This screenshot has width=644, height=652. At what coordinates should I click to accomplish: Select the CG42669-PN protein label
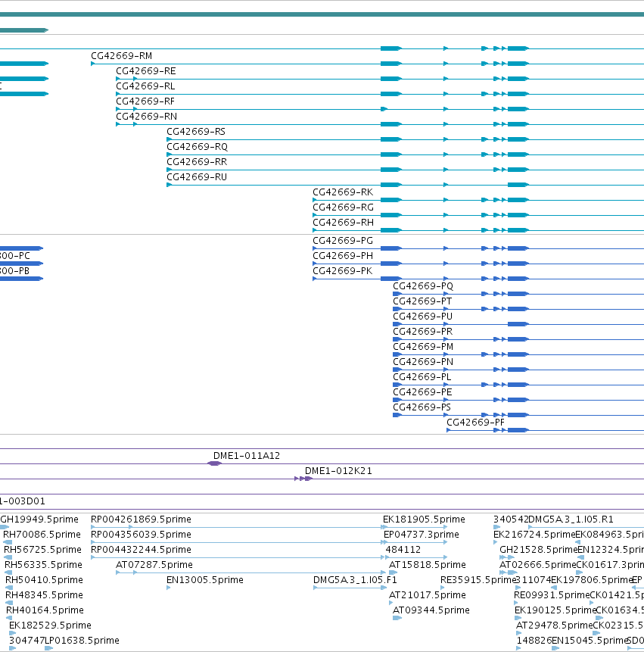pos(423,362)
